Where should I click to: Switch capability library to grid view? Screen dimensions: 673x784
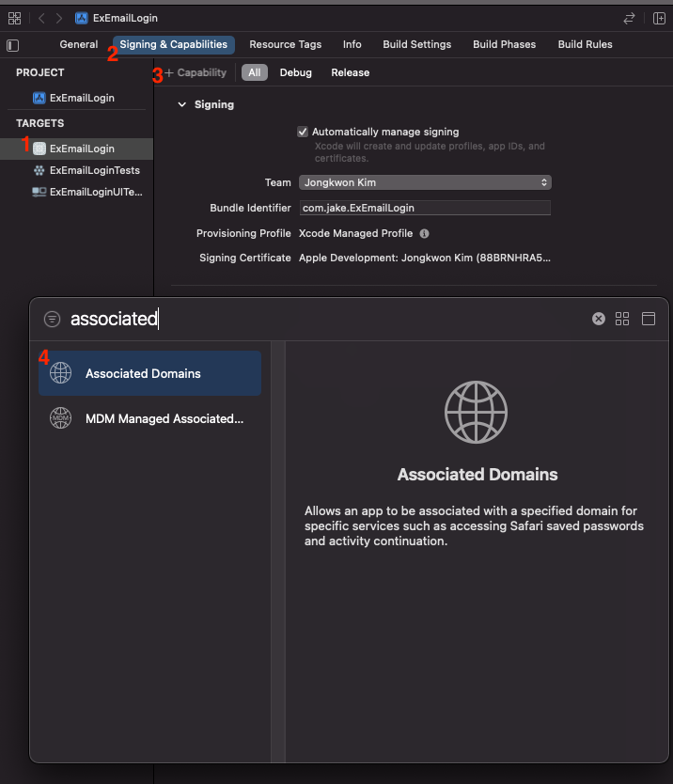click(622, 319)
